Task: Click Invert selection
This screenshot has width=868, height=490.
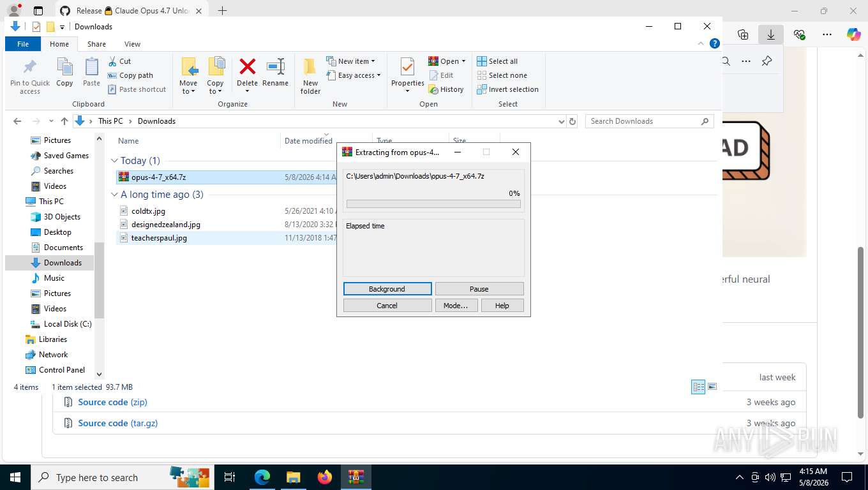Action: coord(508,89)
